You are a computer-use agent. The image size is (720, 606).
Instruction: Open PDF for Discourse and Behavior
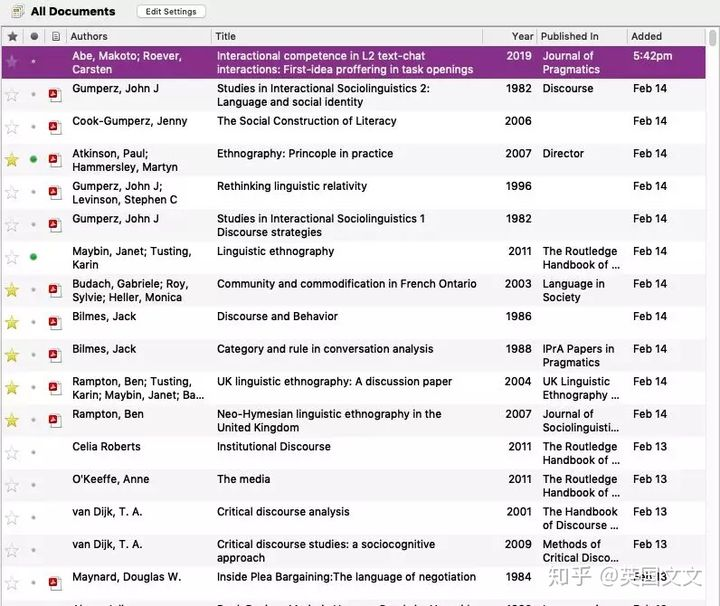pos(55,323)
